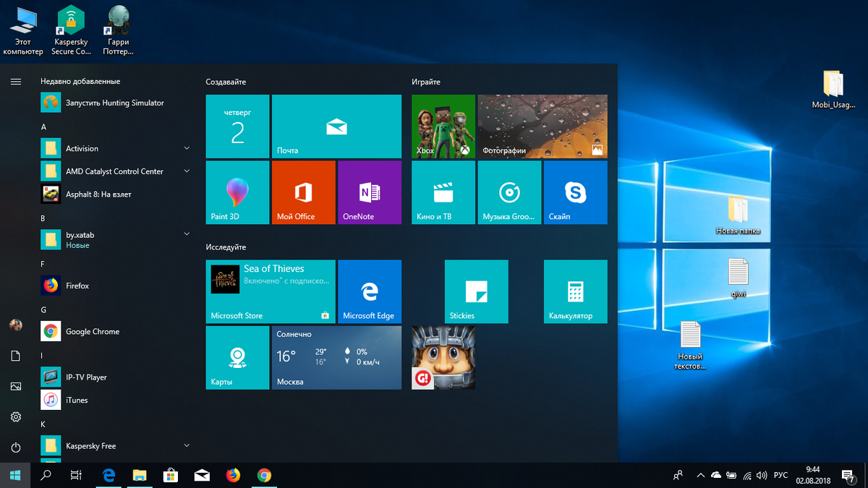
Task: Open the Почта mail tile
Action: click(x=336, y=127)
